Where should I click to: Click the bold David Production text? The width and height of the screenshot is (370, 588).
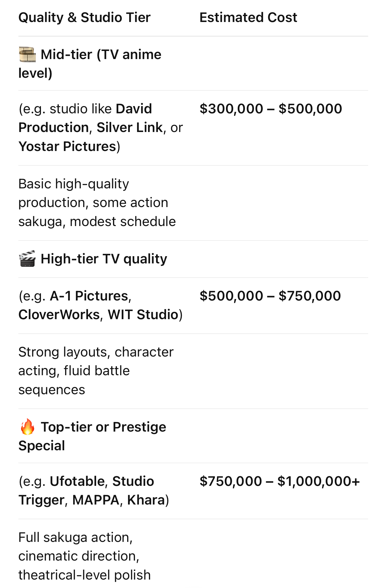pos(85,118)
